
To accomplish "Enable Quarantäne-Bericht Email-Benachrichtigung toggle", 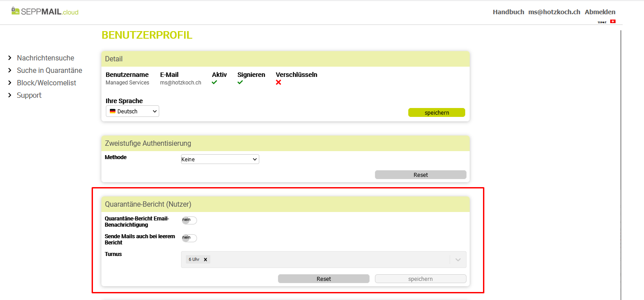I will (x=189, y=220).
